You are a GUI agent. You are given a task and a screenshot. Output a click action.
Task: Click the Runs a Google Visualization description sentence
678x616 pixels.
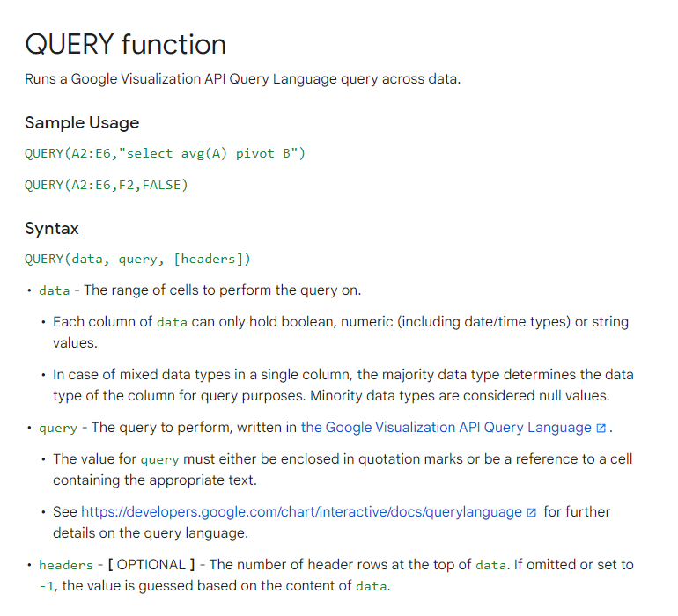pos(242,79)
